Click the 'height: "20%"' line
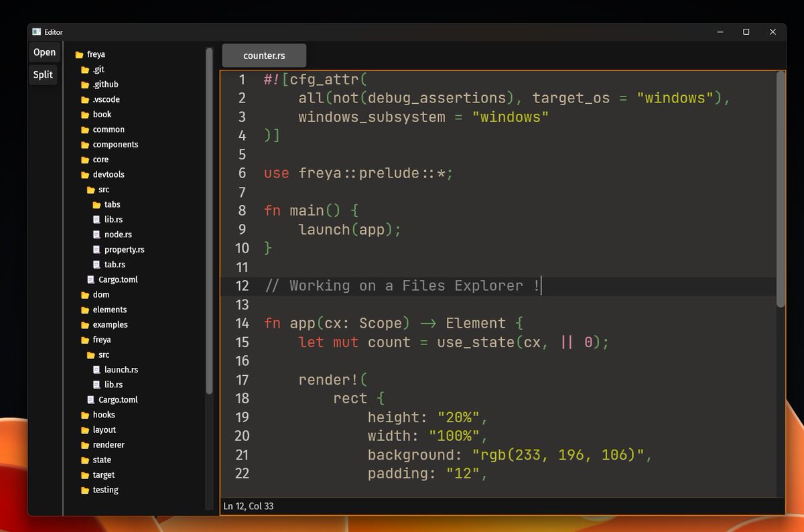 pos(427,417)
